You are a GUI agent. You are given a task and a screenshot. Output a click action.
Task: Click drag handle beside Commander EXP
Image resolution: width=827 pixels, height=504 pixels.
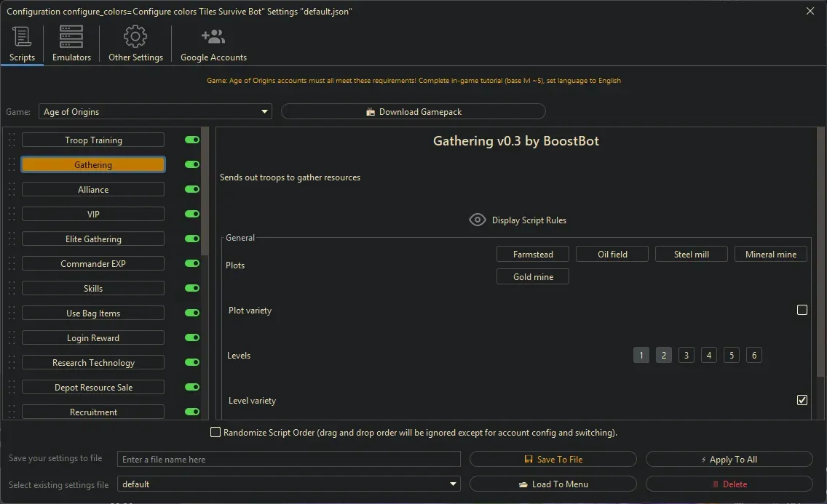click(x=12, y=264)
